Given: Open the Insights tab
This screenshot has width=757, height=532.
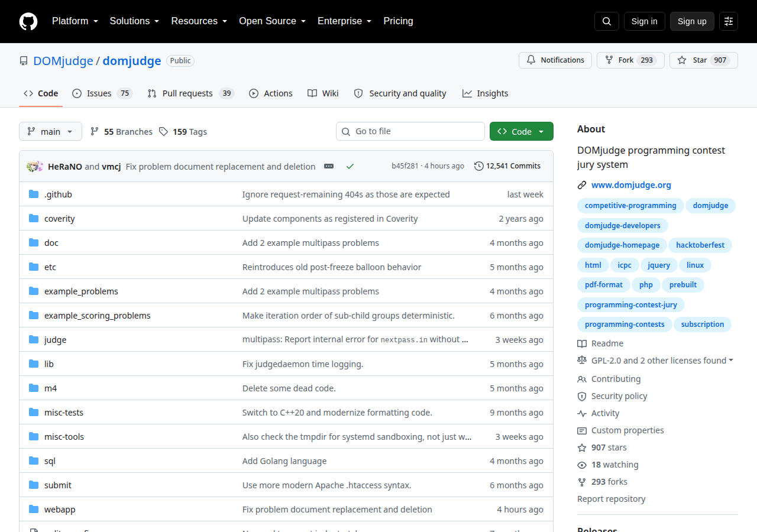Looking at the screenshot, I should 485,93.
